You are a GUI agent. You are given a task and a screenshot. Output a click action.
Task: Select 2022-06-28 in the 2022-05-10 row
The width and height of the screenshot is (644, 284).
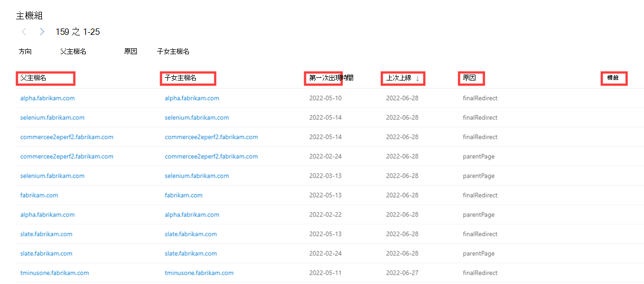click(x=402, y=98)
